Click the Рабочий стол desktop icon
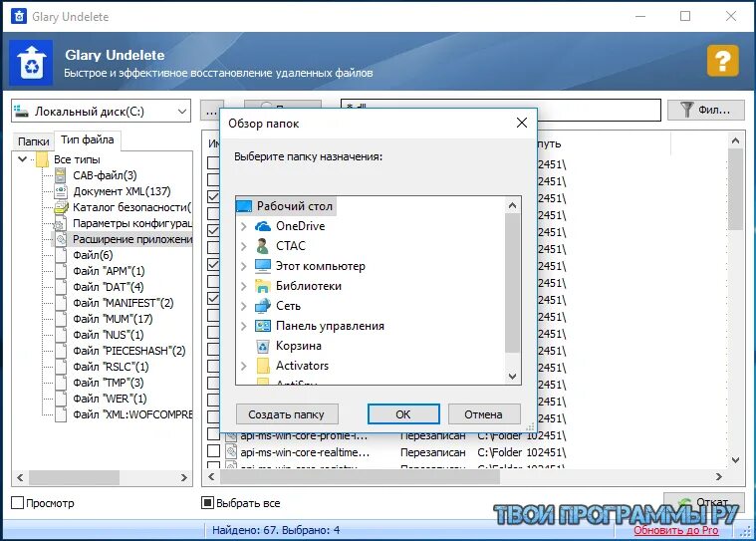 point(244,206)
